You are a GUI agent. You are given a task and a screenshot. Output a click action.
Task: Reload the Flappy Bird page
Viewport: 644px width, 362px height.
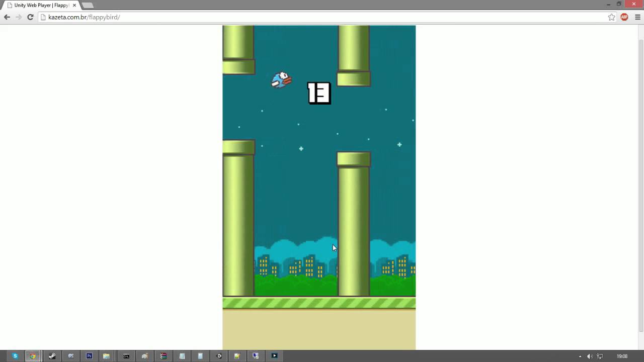[x=30, y=17]
